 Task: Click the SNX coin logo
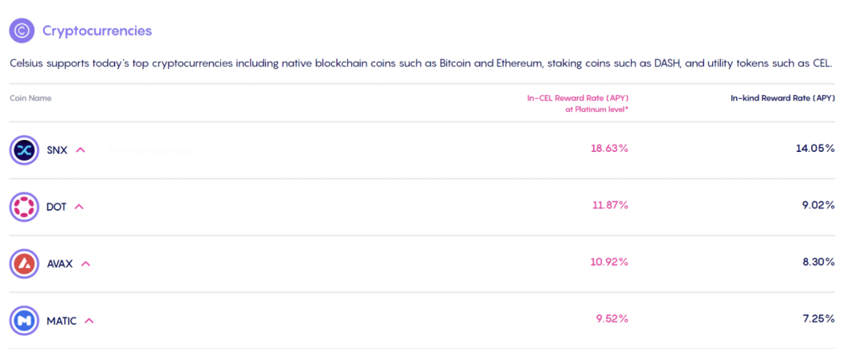coord(24,150)
